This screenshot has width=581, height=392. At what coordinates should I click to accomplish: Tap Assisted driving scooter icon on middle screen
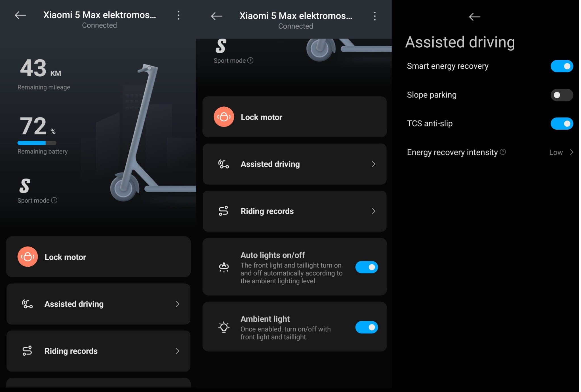coord(224,164)
